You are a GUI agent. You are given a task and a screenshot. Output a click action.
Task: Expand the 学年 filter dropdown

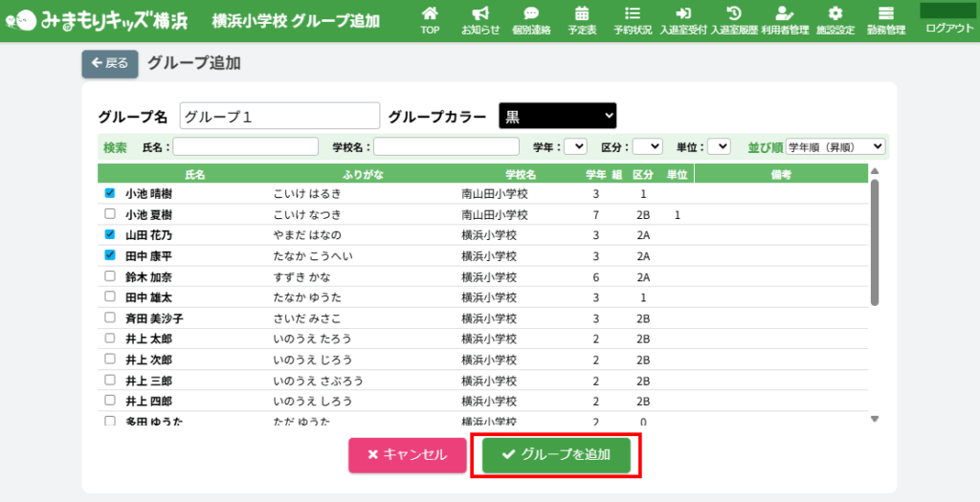(x=575, y=146)
